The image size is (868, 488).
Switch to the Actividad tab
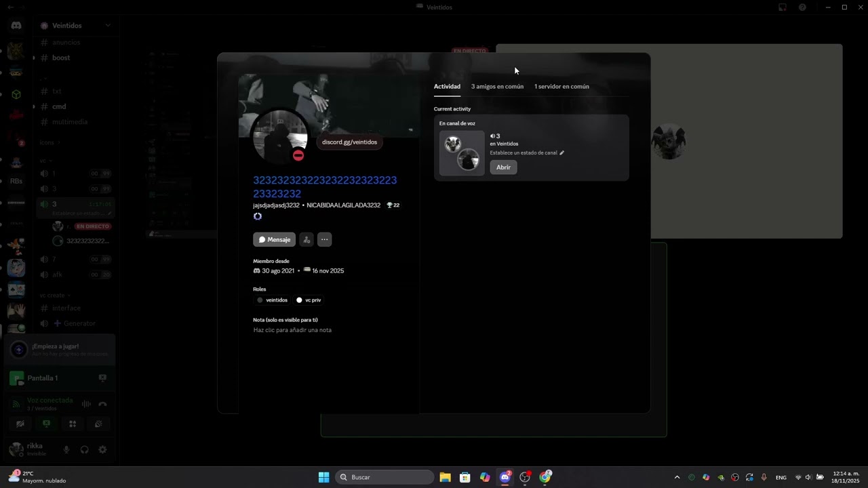coord(447,87)
